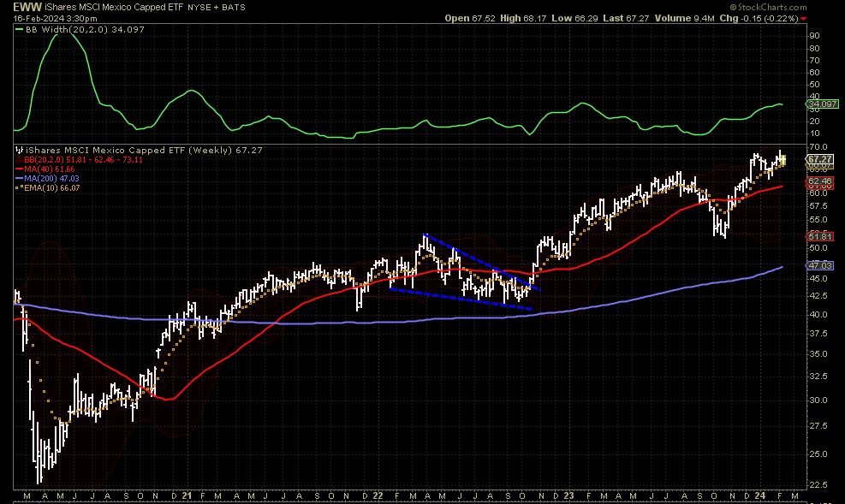Click the 27.5 price axis label
The image size is (845, 504).
(x=818, y=426)
